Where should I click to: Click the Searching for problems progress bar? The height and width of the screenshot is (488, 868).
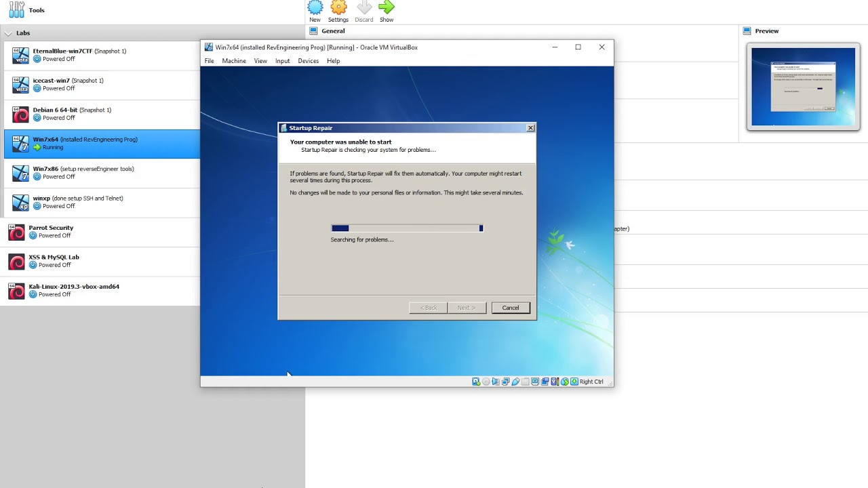(407, 228)
